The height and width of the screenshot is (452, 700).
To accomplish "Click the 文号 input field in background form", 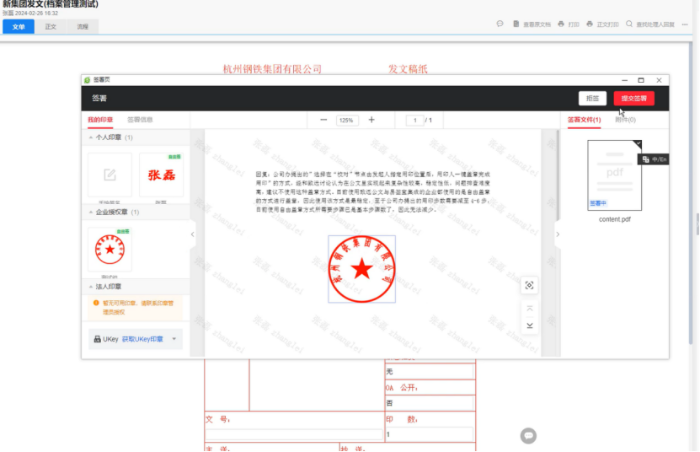I will pyautogui.click(x=294, y=434).
